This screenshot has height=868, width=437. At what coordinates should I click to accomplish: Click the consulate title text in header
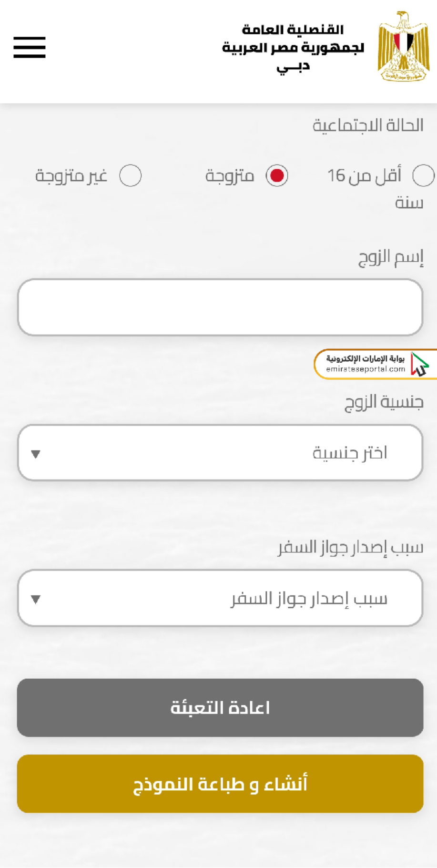(293, 48)
